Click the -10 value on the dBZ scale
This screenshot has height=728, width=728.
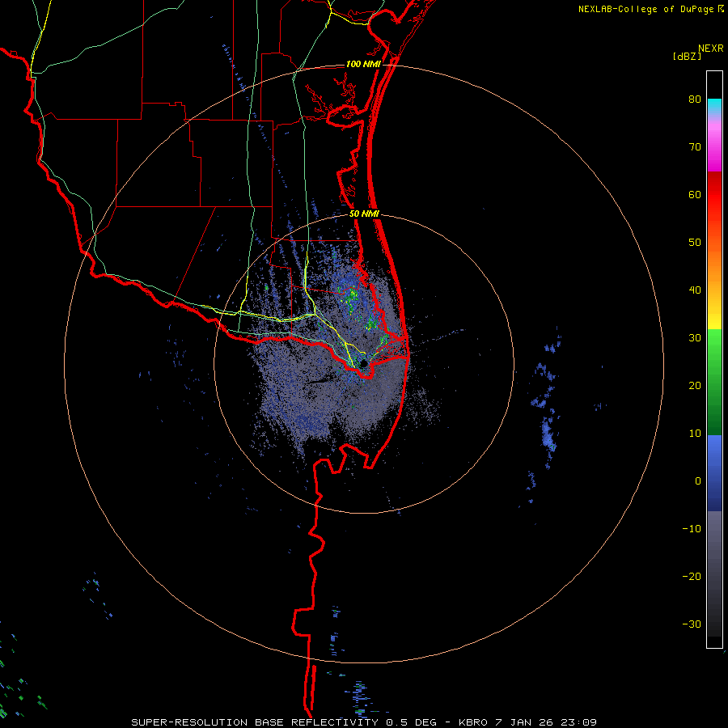[692, 529]
